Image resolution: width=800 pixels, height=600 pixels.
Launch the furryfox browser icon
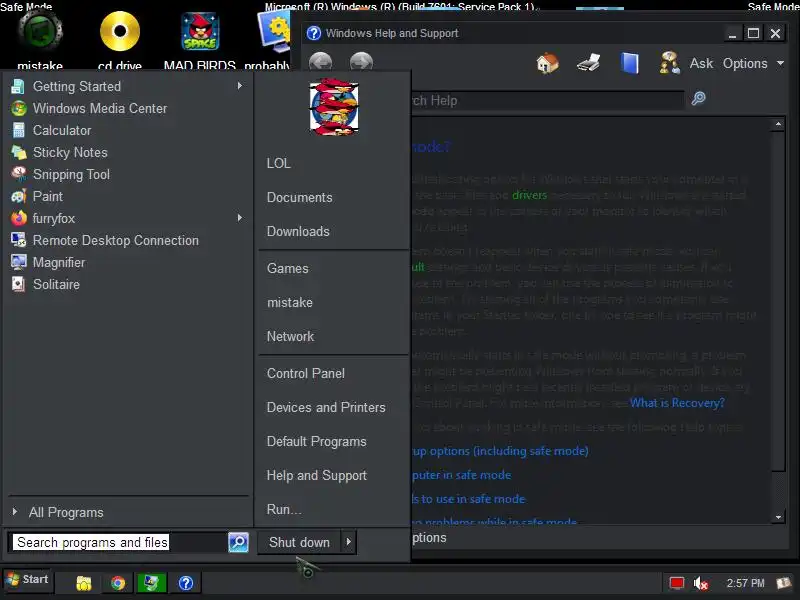point(18,218)
